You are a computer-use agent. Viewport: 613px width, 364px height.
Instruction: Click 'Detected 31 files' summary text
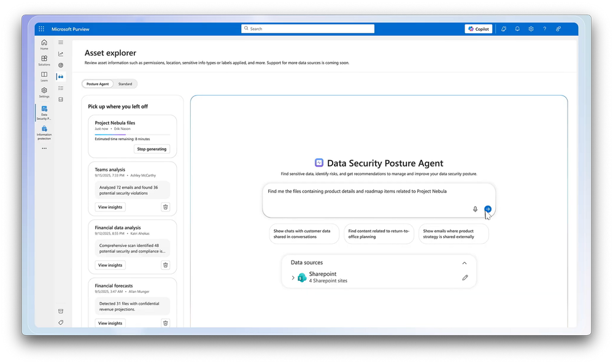[129, 306]
